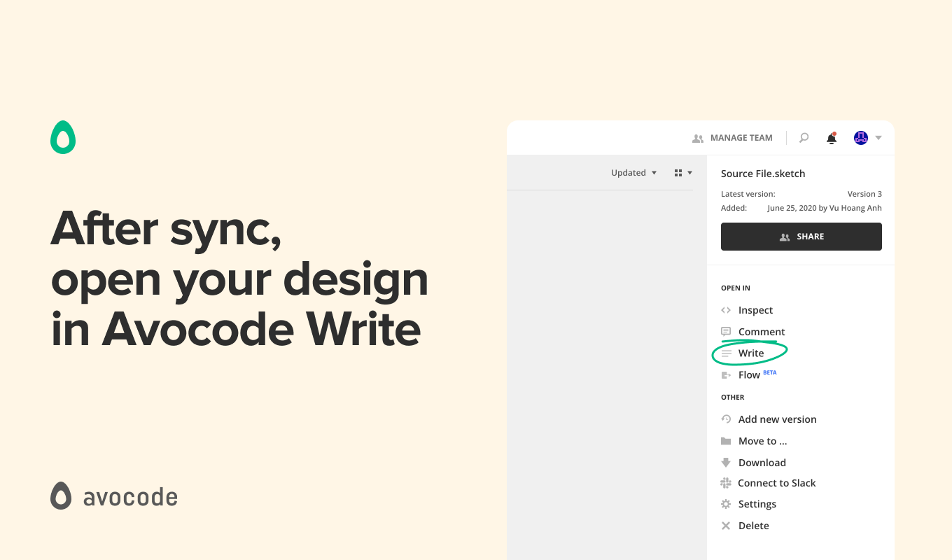Click the Add new version history icon
Viewport: 952px width, 560px height.
(x=726, y=419)
